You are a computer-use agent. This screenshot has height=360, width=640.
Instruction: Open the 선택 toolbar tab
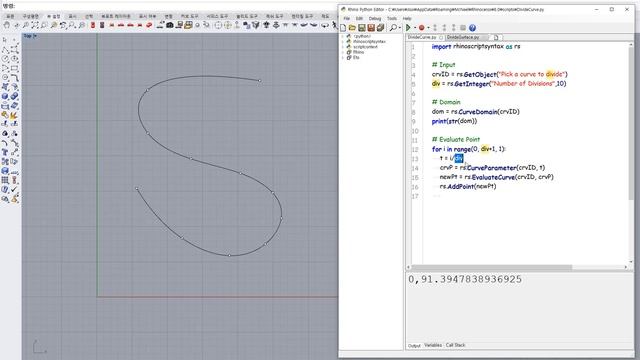pyautogui.click(x=89, y=16)
